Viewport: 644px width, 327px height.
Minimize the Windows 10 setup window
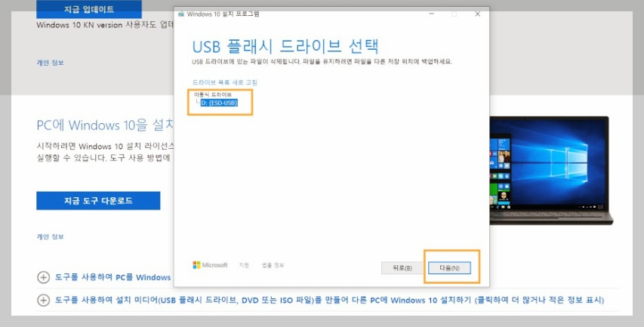pyautogui.click(x=431, y=14)
